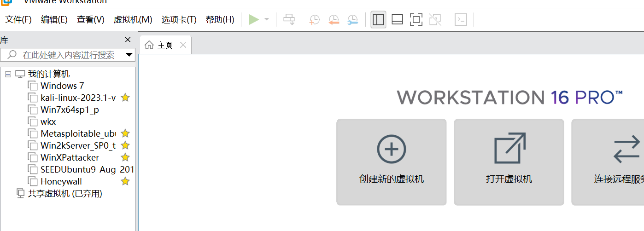The height and width of the screenshot is (231, 644).
Task: Select the Honeywall virtual machine
Action: coord(61,181)
